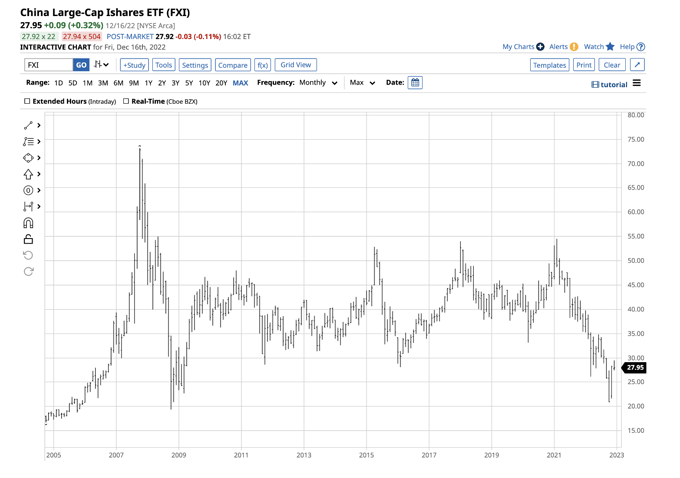This screenshot has height=478, width=680.
Task: Open chart Settings button
Action: 195,65
